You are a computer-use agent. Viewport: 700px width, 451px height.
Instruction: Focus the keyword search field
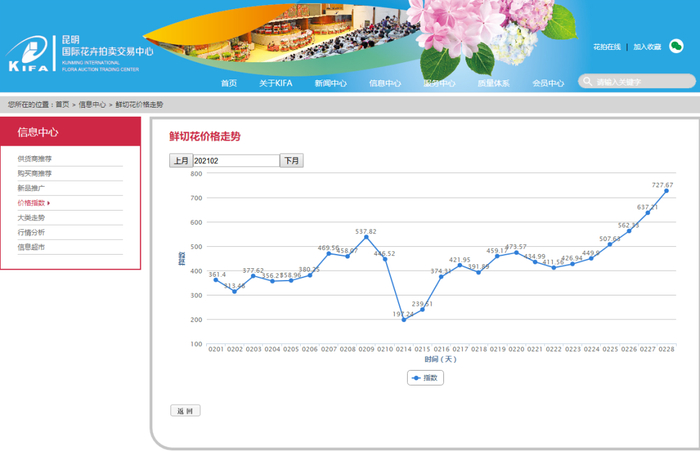[637, 81]
